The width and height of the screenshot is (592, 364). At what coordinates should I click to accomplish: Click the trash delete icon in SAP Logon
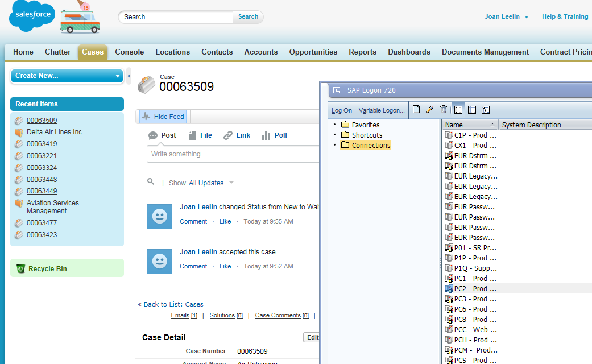(x=444, y=110)
